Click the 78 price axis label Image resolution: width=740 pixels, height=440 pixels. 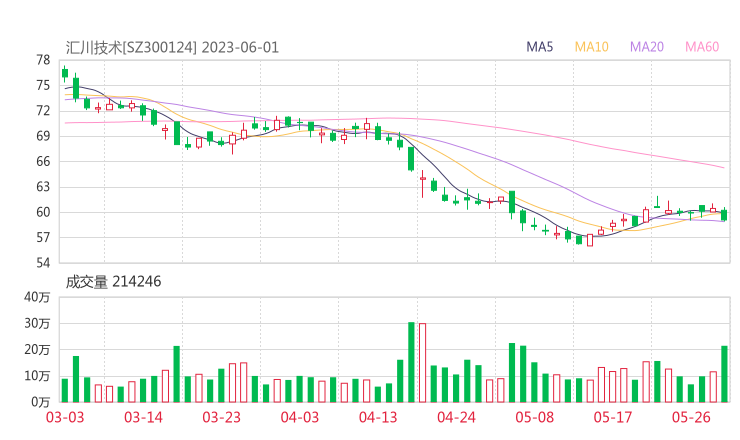coord(43,60)
